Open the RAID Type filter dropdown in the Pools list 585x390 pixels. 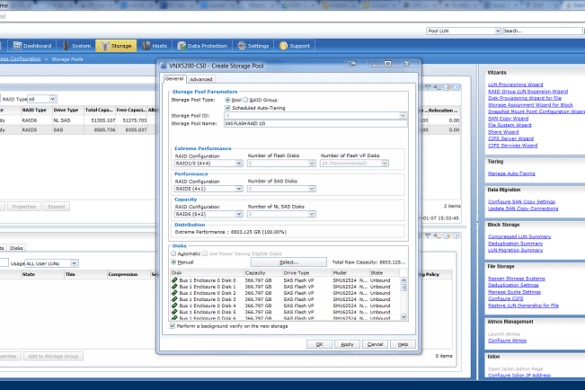pos(53,99)
